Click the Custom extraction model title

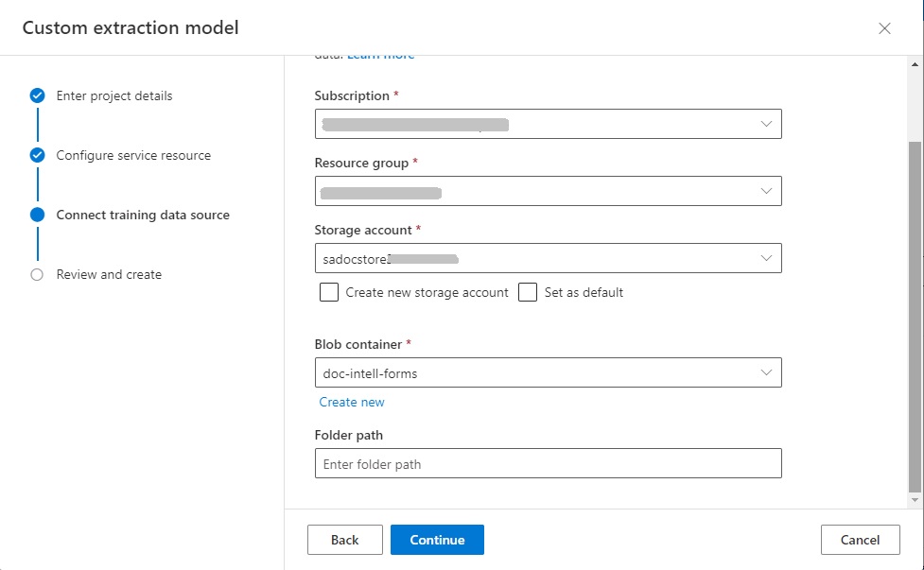[x=131, y=27]
